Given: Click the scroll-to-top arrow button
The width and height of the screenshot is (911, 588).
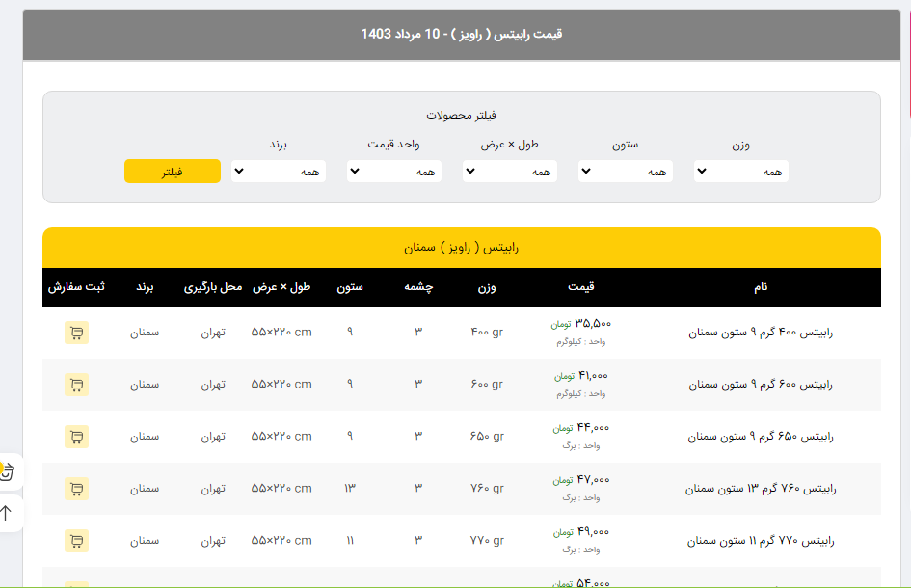Looking at the screenshot, I should [x=8, y=513].
